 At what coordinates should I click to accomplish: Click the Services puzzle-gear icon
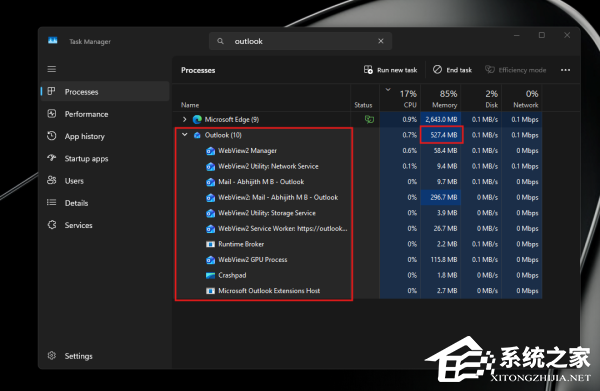52,225
